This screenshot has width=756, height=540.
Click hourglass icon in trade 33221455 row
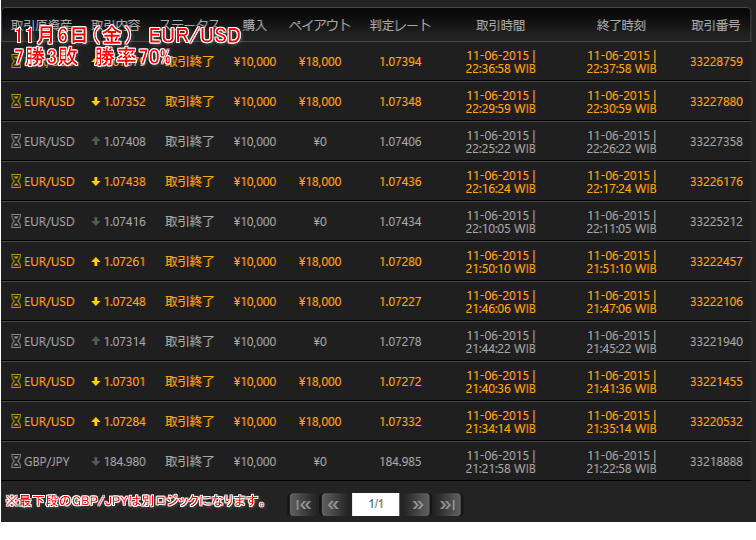point(16,382)
